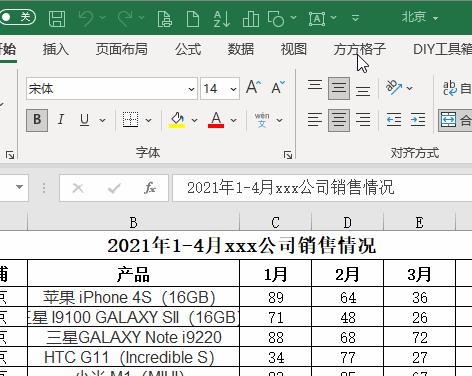
Task: Click the insert function fx icon
Action: pos(150,188)
